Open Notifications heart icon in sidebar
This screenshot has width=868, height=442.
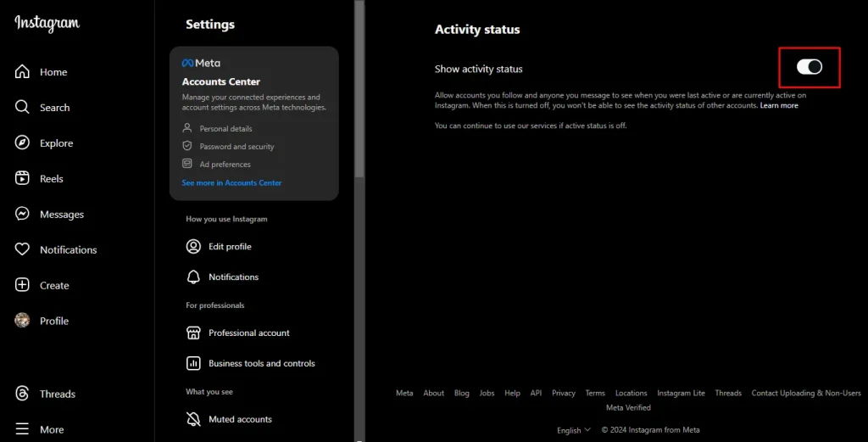pyautogui.click(x=22, y=249)
